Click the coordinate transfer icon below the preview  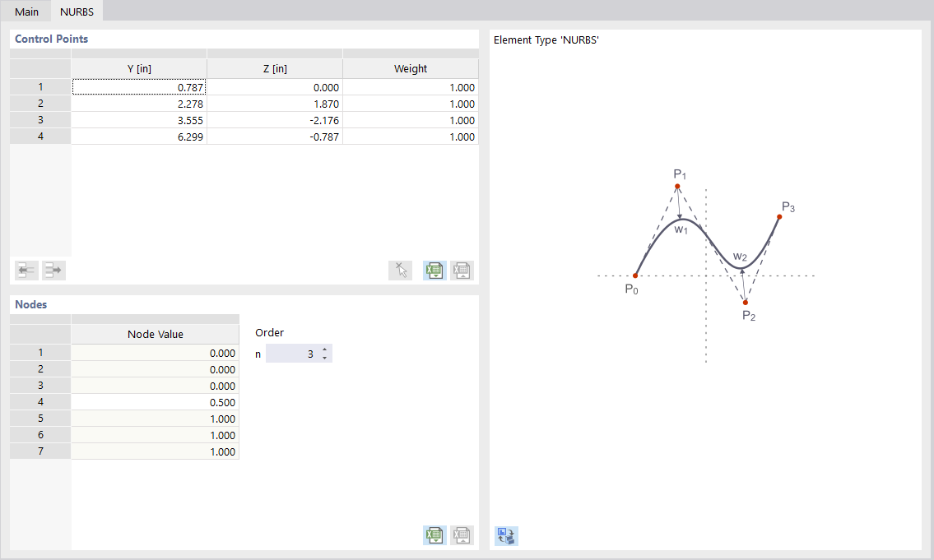(505, 535)
